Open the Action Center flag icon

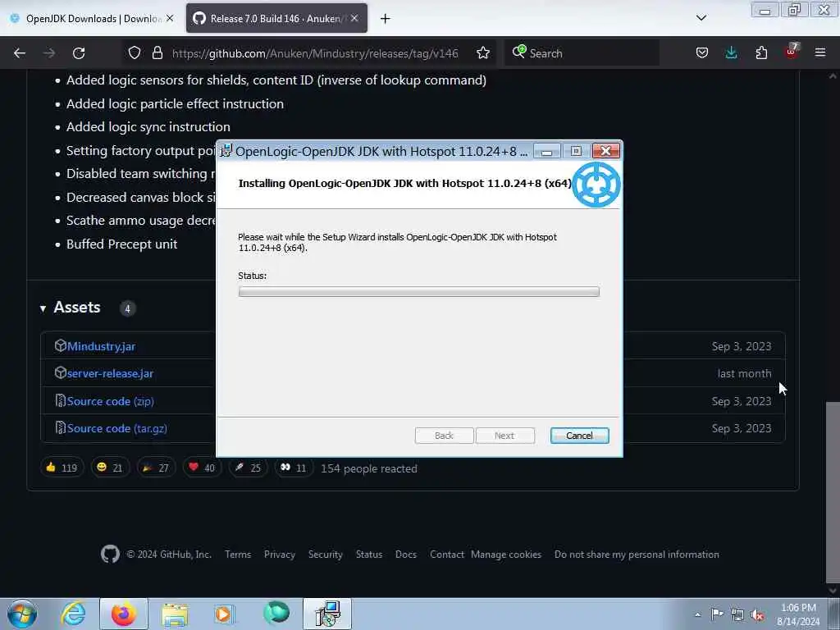[717, 614]
